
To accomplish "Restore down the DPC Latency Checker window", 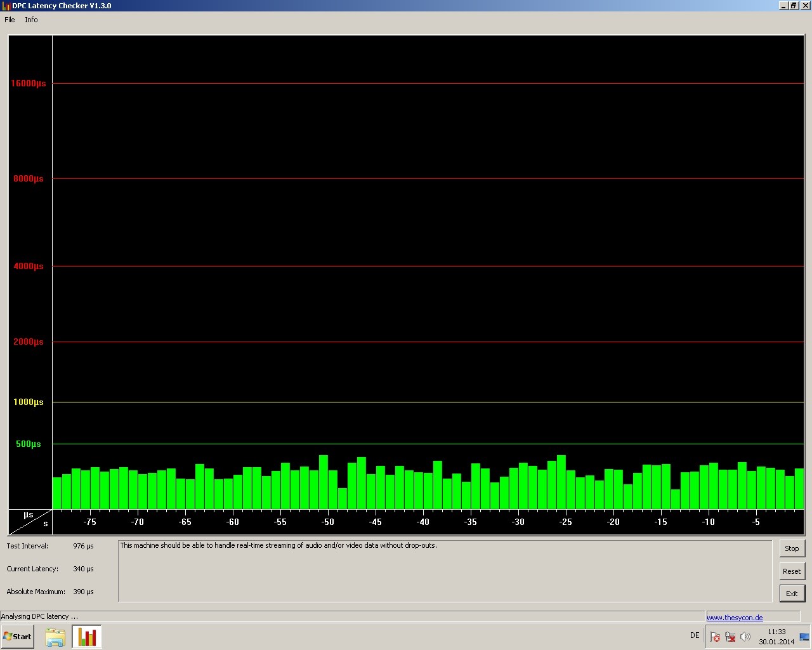I will (793, 6).
